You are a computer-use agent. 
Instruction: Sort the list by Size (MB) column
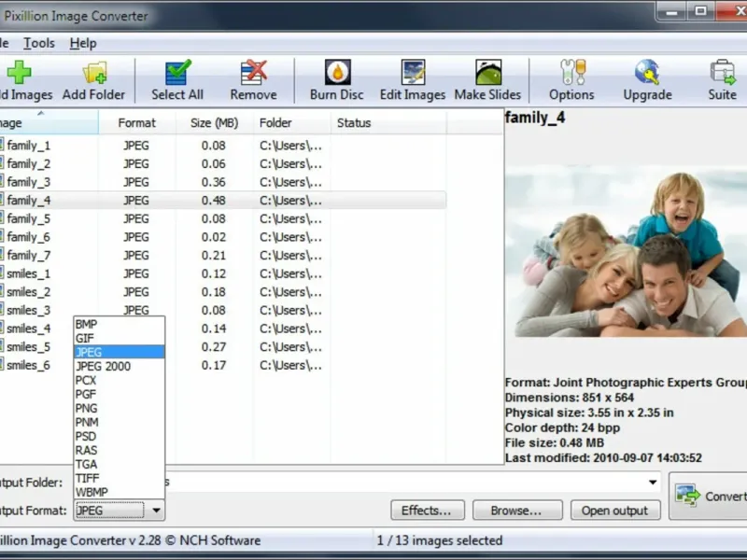click(215, 123)
